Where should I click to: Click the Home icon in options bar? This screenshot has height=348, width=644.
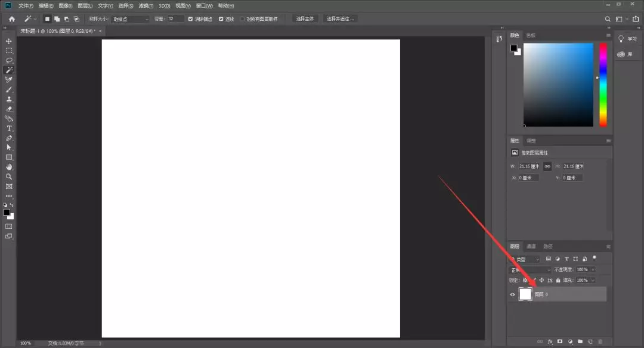[11, 19]
